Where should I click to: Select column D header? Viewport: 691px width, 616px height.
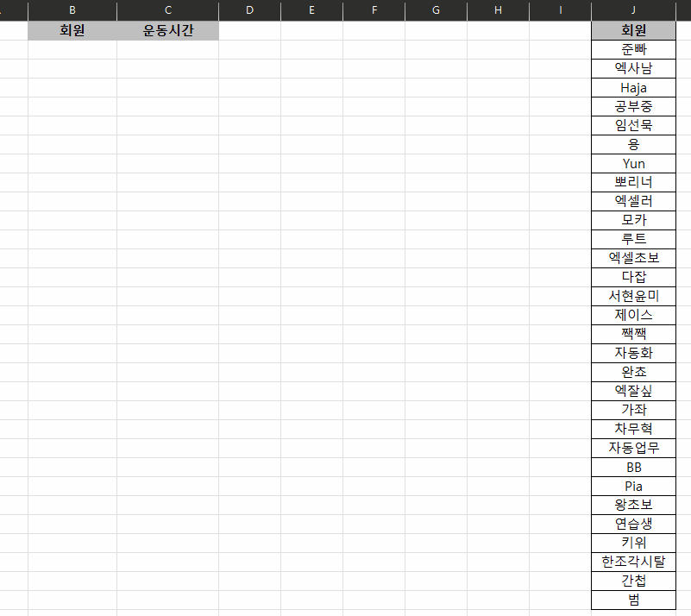coord(250,10)
